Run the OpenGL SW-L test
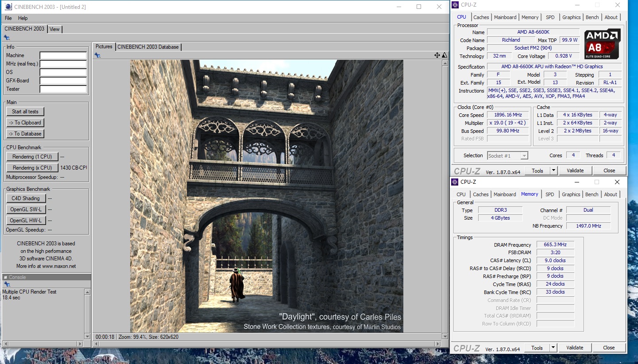This screenshot has width=638, height=364. 26,209
